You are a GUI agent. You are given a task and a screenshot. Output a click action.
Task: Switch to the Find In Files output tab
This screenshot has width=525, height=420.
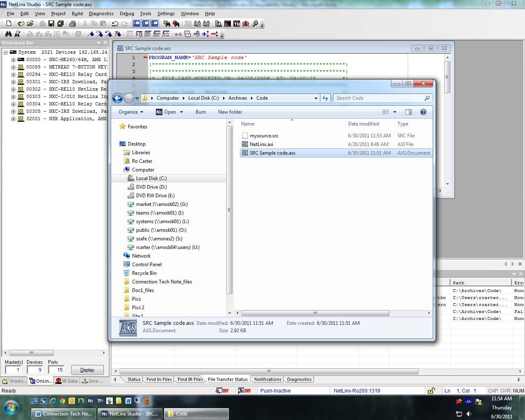159,379
